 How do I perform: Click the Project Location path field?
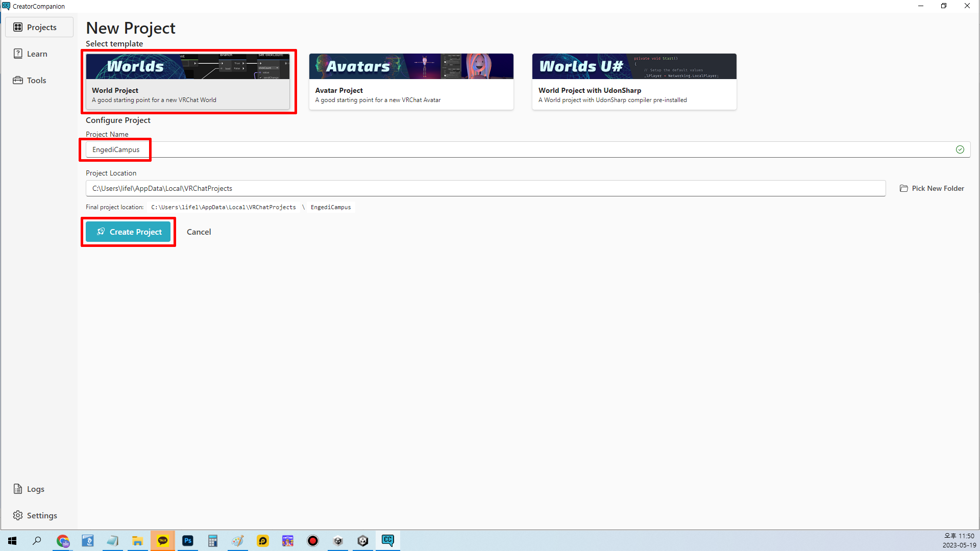[x=485, y=188]
